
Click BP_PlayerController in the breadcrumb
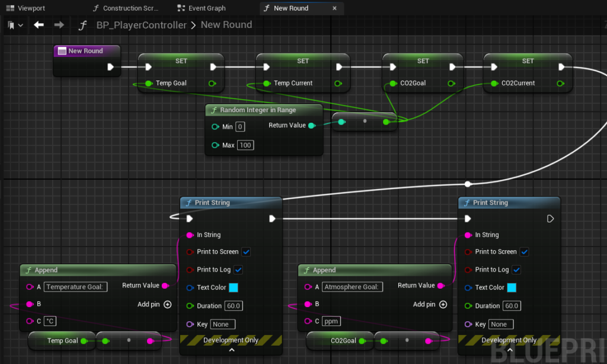141,25
